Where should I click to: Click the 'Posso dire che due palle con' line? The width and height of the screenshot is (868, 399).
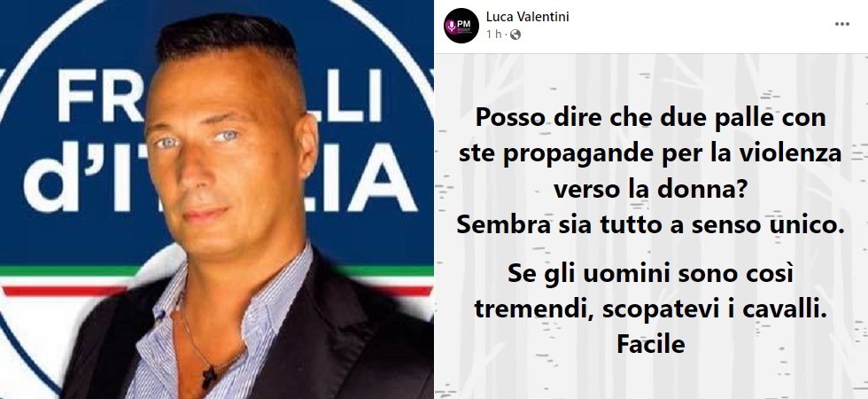[650, 117]
